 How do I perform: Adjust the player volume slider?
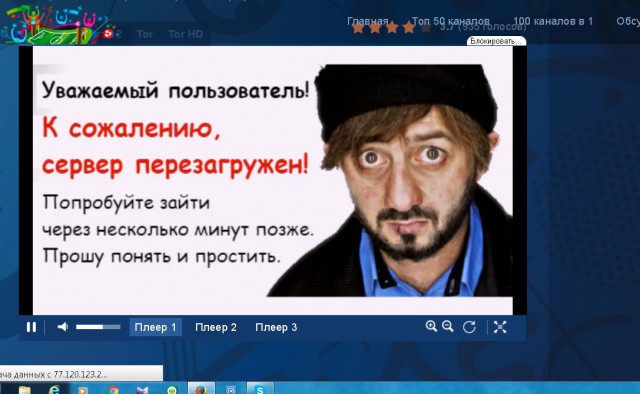(x=98, y=327)
